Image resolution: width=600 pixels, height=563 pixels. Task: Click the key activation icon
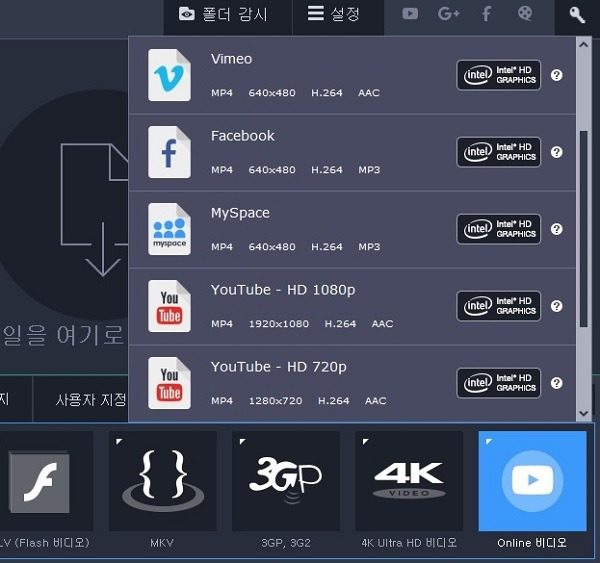click(577, 15)
